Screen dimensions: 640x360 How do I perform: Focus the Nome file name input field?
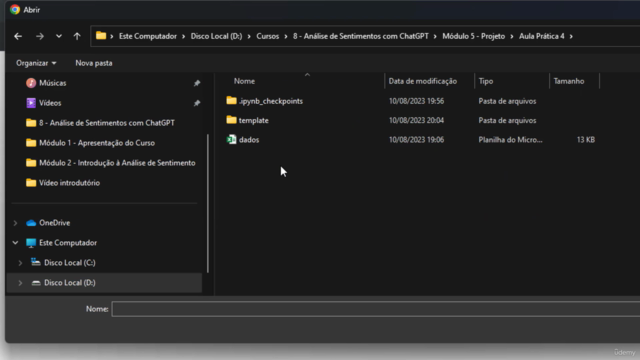coord(376,309)
